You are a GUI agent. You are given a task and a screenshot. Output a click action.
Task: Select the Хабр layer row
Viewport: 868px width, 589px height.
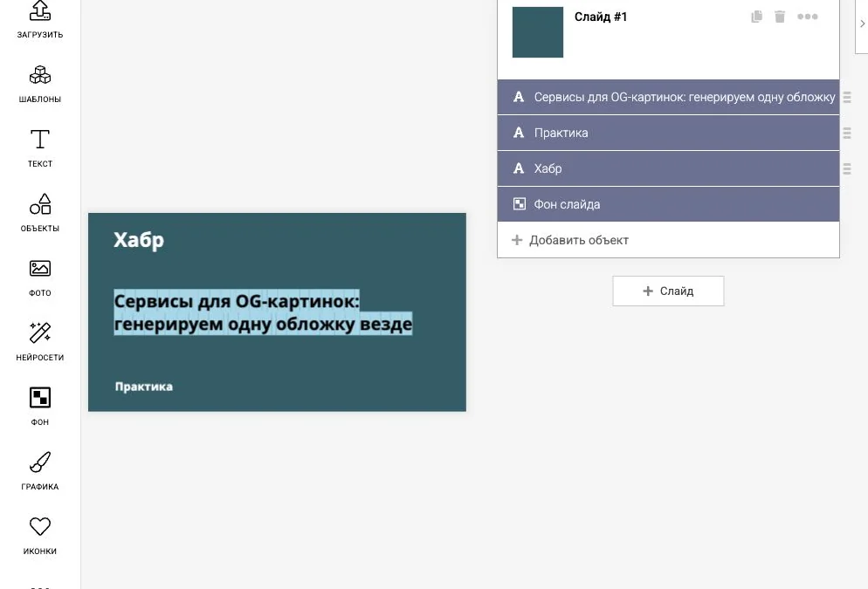pos(668,168)
